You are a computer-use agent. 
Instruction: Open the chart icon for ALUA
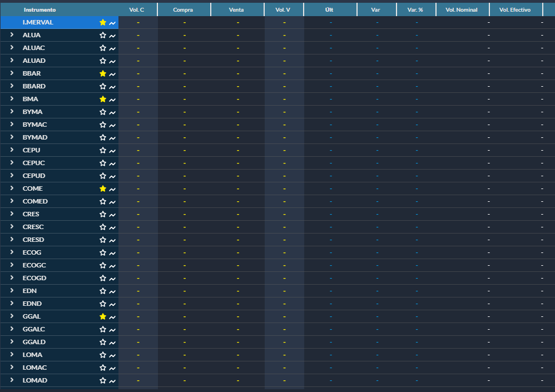tap(112, 36)
